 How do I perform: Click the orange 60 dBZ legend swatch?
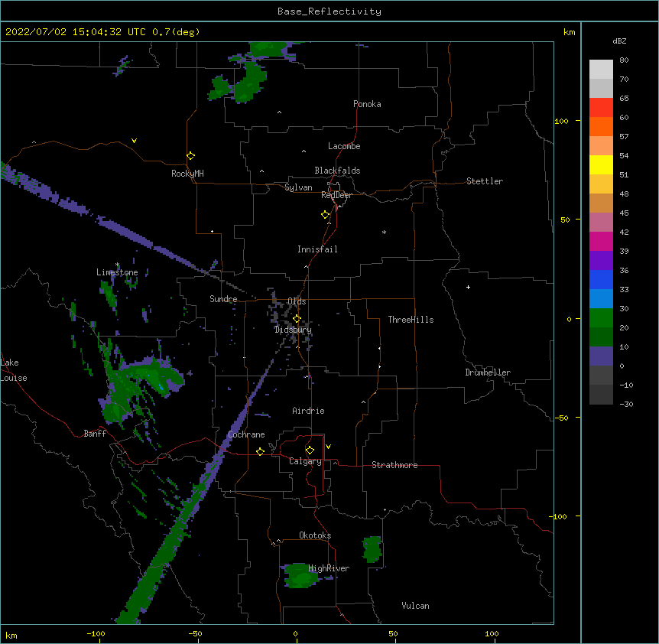tap(601, 126)
